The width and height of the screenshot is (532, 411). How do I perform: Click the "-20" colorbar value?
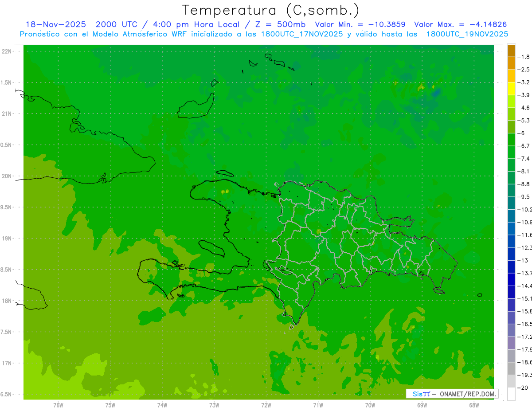point(523,388)
